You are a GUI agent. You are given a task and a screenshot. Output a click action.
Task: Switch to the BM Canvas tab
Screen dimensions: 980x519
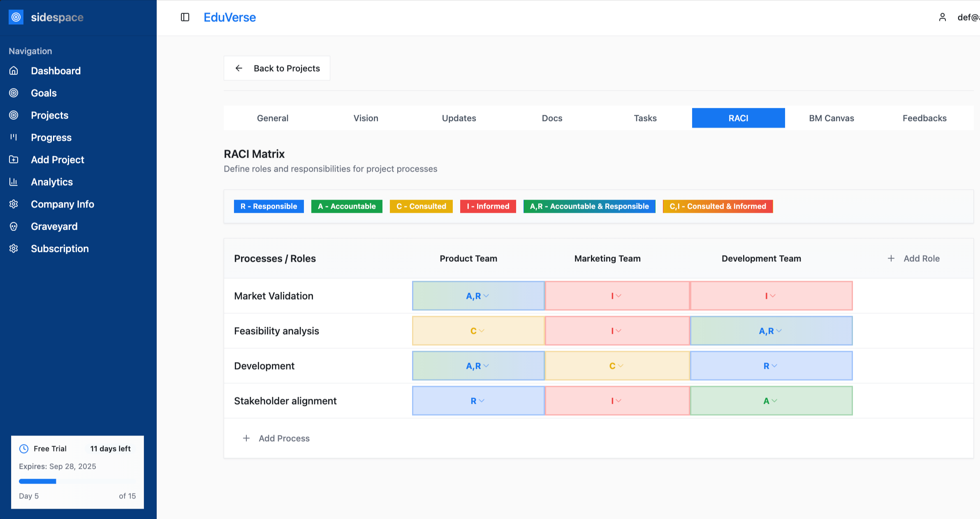click(x=832, y=118)
